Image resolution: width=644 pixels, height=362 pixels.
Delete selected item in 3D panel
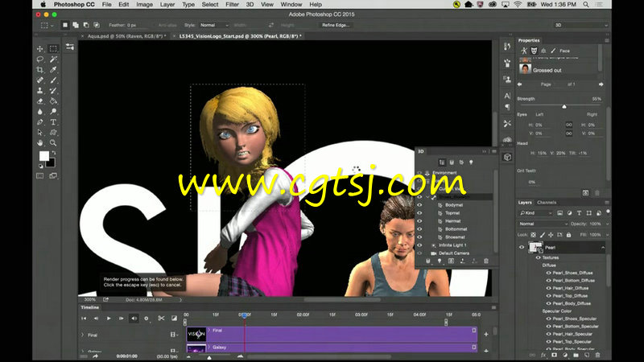(x=486, y=261)
